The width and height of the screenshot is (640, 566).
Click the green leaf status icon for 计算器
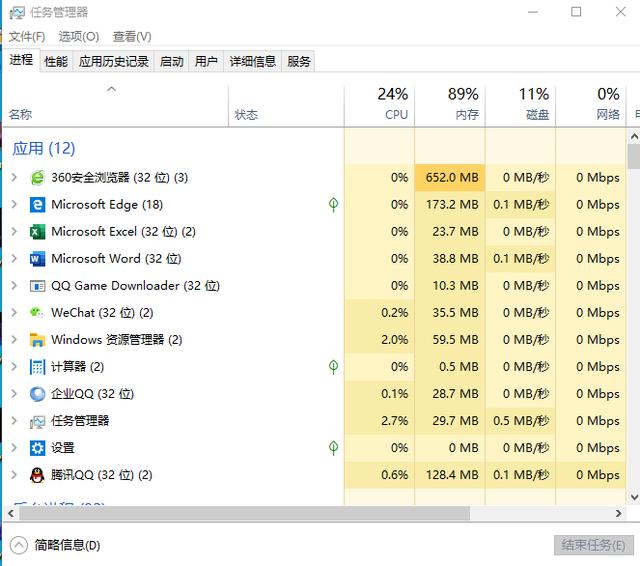pos(333,366)
